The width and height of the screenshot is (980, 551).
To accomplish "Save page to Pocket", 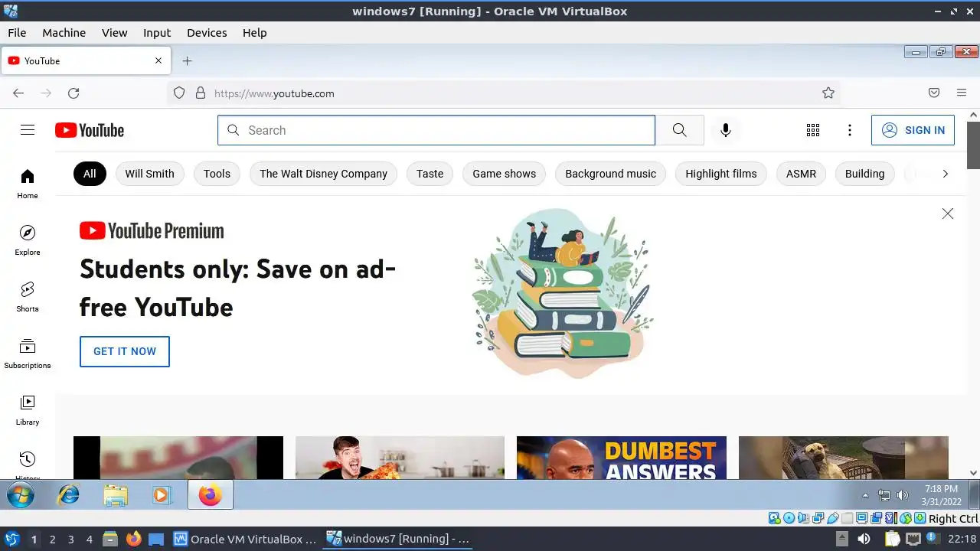I will 934,93.
